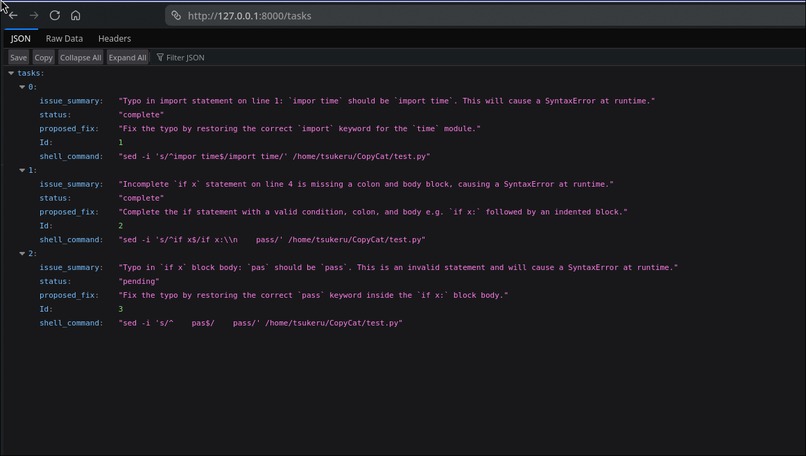Click proposed_fix about completing the if statement

coord(373,212)
